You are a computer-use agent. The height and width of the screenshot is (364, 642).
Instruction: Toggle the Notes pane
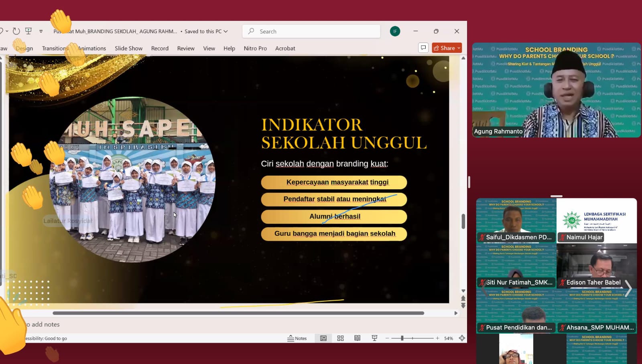click(x=297, y=338)
